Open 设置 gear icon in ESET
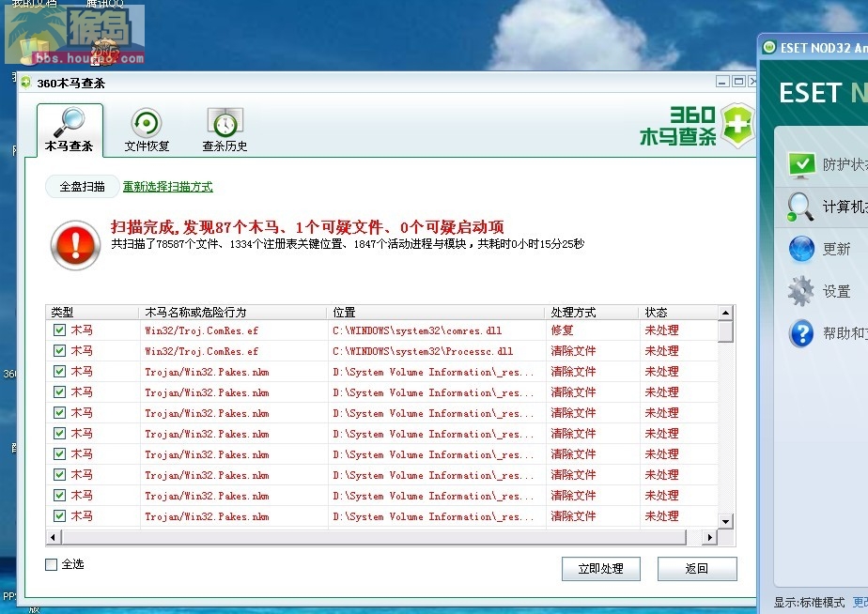 (801, 292)
